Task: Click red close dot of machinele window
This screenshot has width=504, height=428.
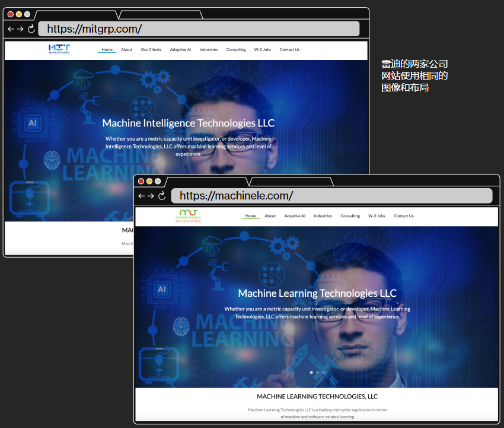Action: click(x=141, y=181)
